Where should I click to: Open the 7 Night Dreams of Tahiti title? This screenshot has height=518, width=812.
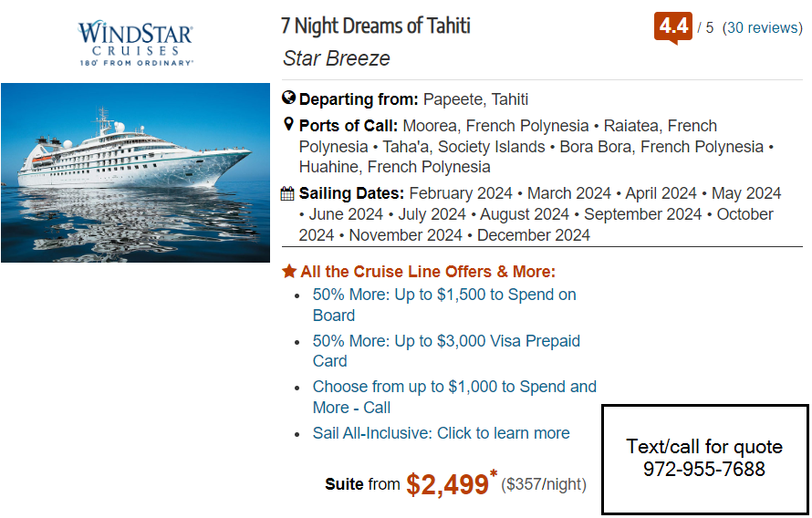pyautogui.click(x=376, y=26)
